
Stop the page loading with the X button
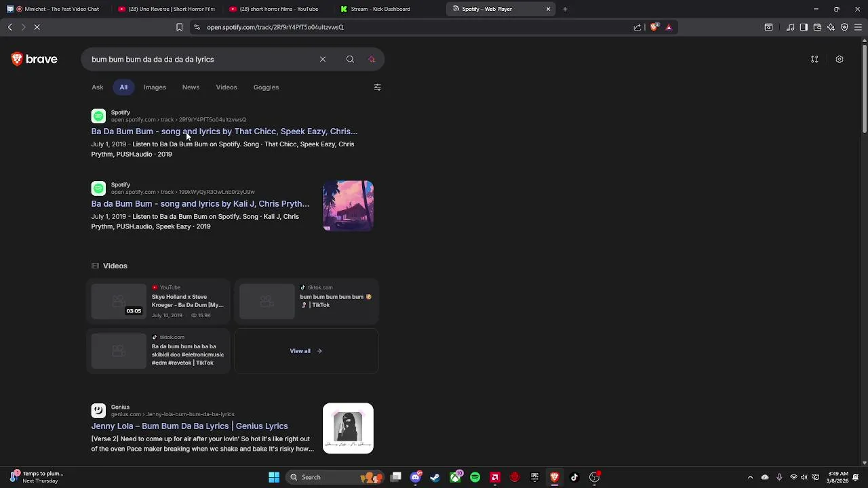[37, 27]
